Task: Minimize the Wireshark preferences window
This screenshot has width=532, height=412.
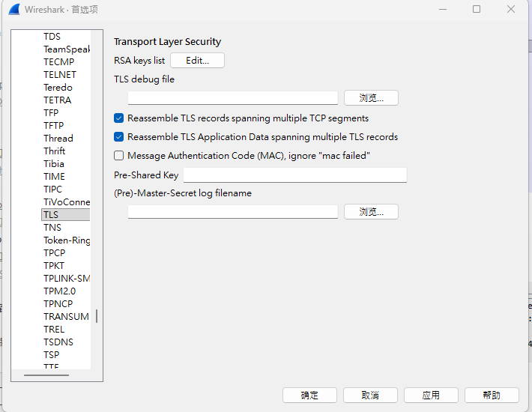Action: pyautogui.click(x=442, y=9)
